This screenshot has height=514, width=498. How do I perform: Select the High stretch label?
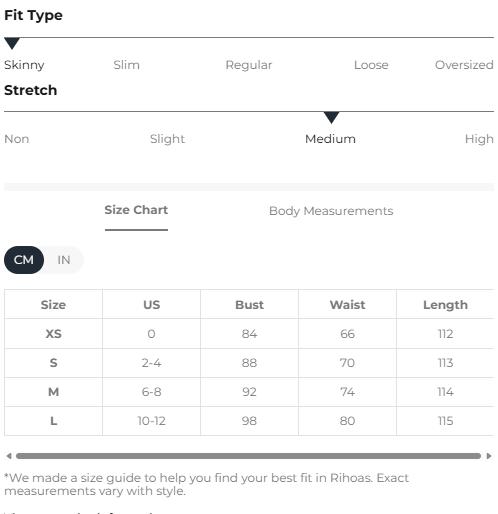tap(479, 139)
